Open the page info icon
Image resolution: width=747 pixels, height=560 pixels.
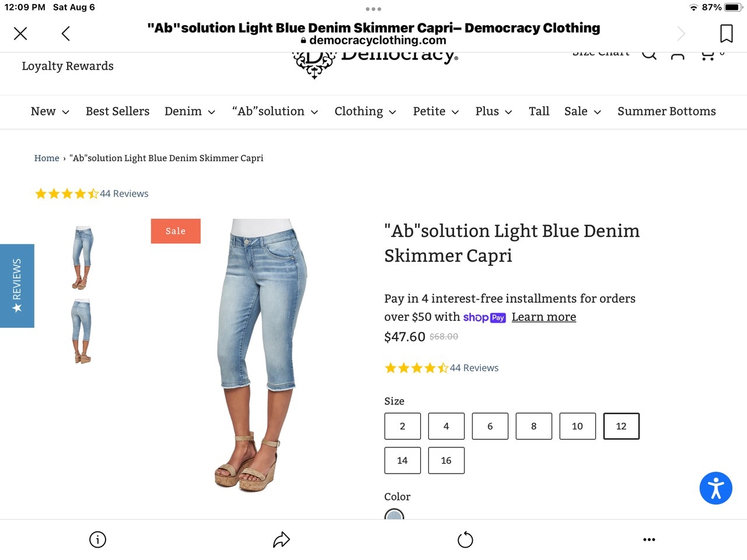(x=97, y=540)
